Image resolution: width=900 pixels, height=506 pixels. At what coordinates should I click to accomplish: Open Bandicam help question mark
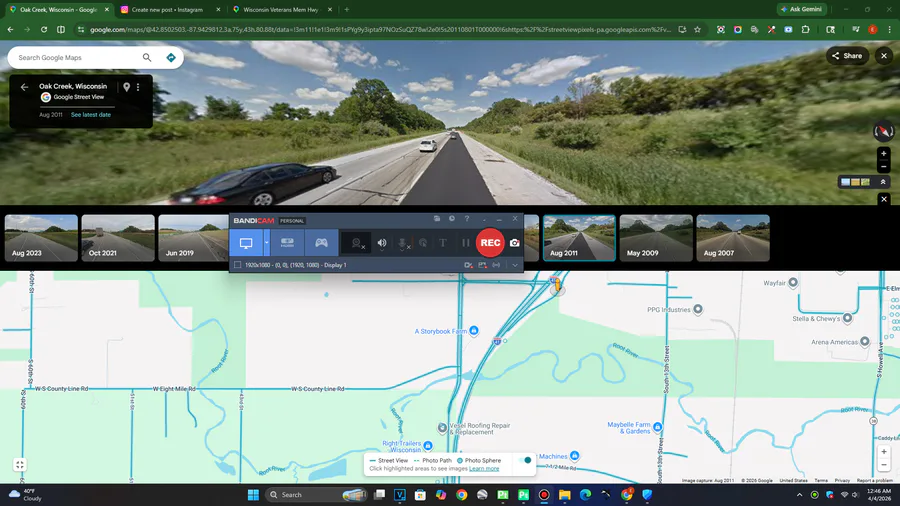coord(467,219)
